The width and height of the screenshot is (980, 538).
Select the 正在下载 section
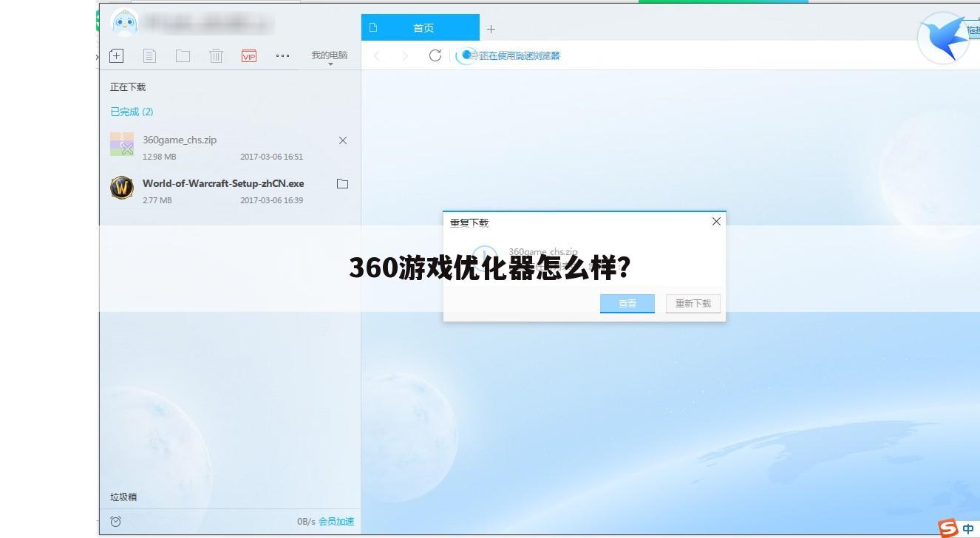(x=128, y=86)
